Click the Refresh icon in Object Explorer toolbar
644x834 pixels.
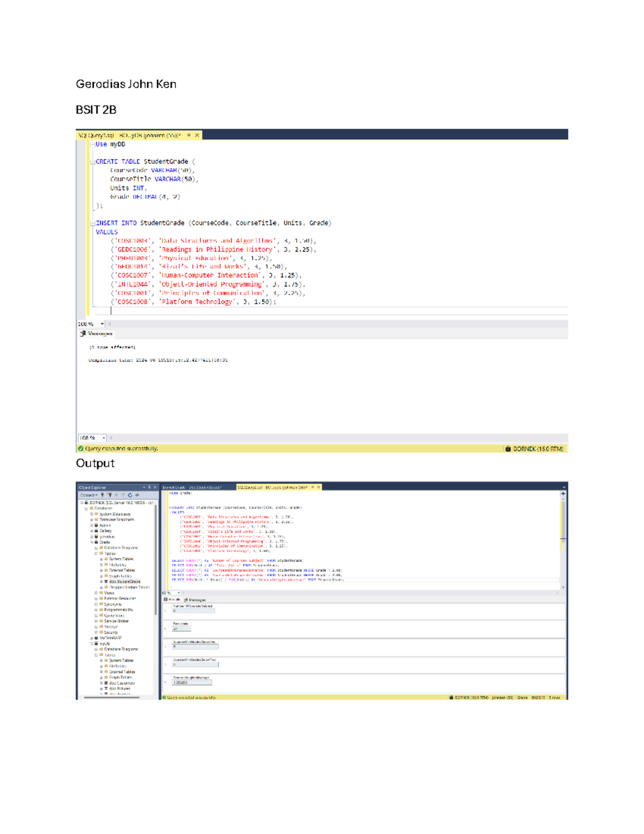point(130,495)
